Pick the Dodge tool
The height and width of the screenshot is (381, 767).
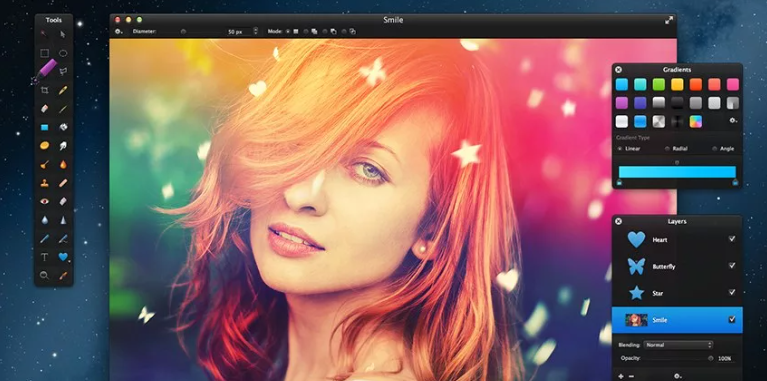pyautogui.click(x=44, y=164)
